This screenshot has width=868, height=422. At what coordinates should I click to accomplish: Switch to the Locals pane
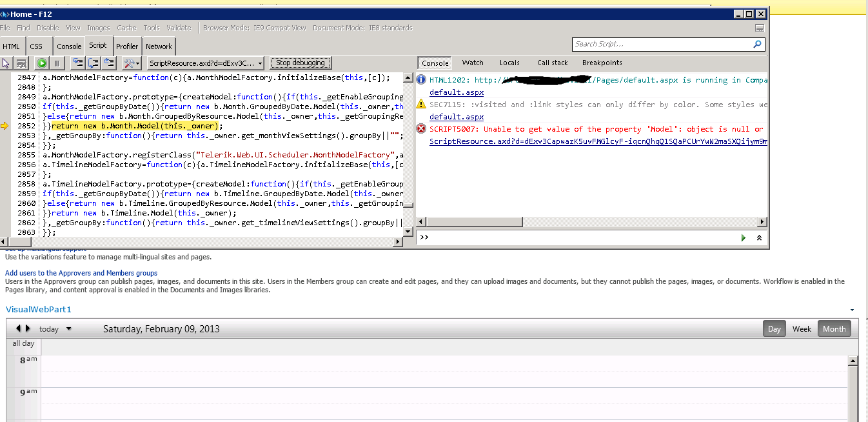509,63
